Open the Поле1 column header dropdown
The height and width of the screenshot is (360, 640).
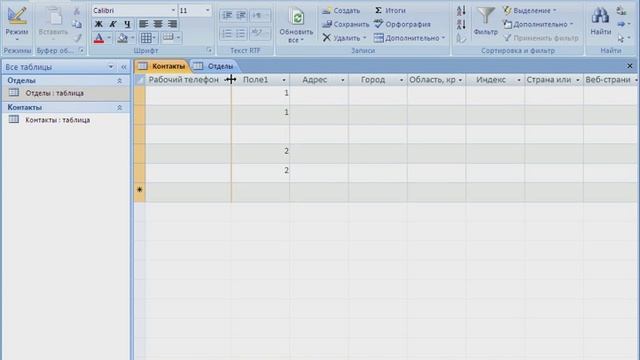[284, 80]
